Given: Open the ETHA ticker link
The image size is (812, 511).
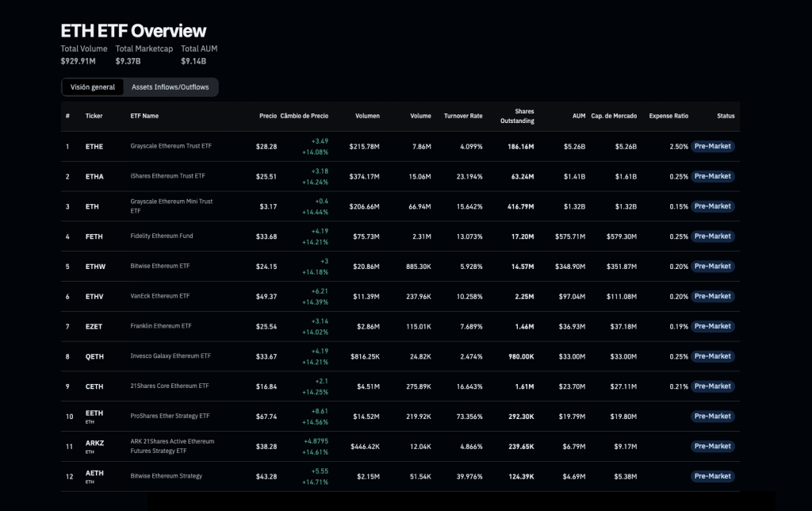Looking at the screenshot, I should pyautogui.click(x=94, y=176).
